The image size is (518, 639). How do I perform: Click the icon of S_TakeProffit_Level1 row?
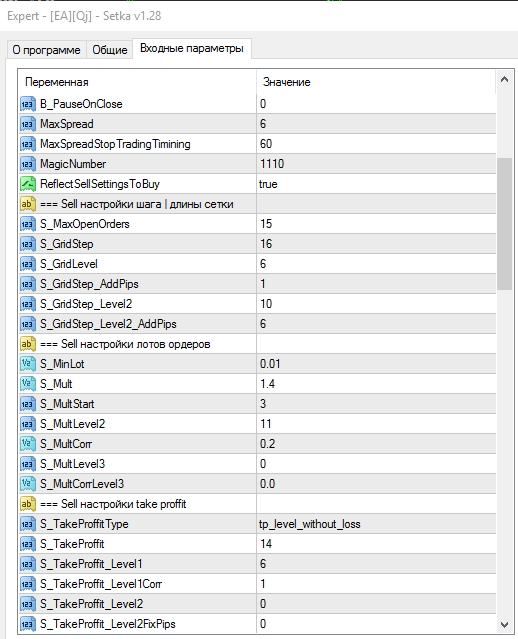tap(28, 564)
